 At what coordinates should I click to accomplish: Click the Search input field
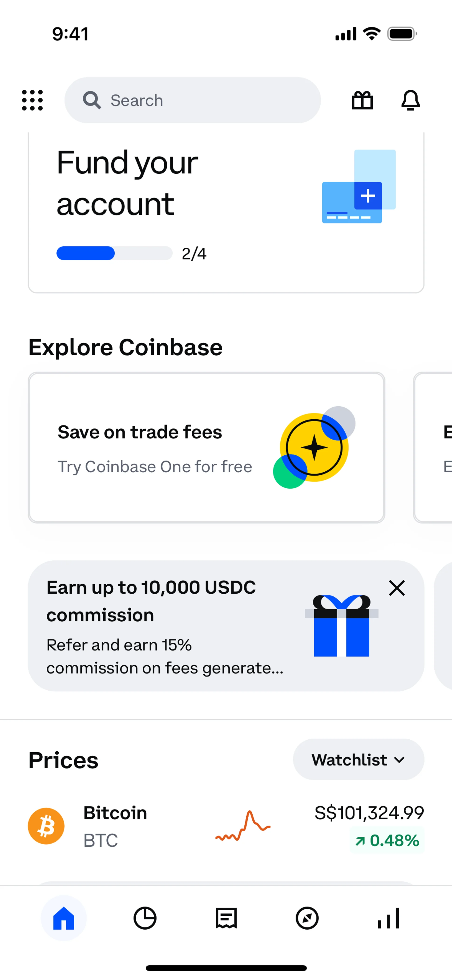(x=206, y=101)
